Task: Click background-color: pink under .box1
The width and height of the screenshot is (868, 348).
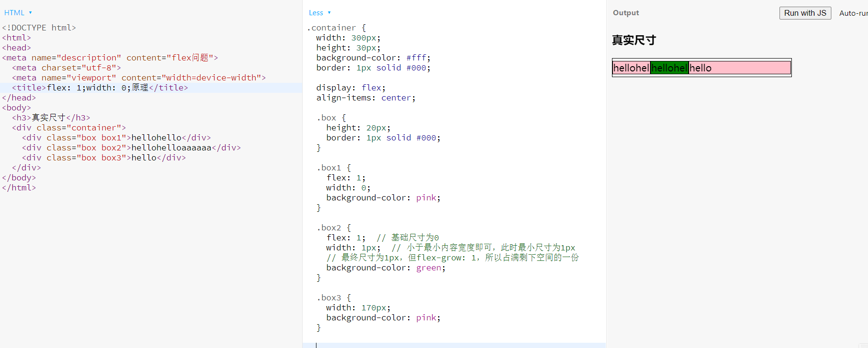Action: [x=384, y=198]
